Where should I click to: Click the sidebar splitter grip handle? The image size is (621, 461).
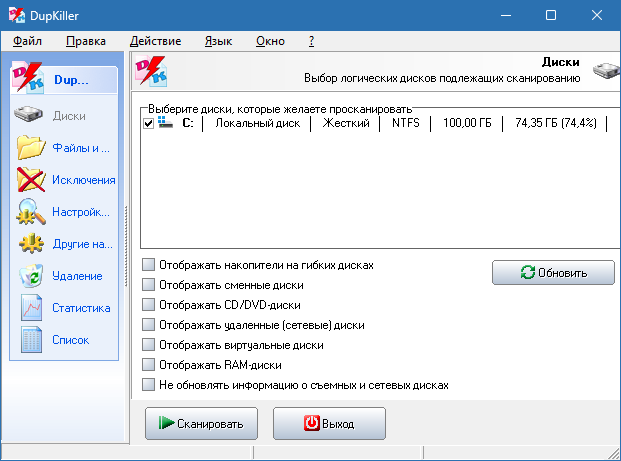[x=126, y=246]
